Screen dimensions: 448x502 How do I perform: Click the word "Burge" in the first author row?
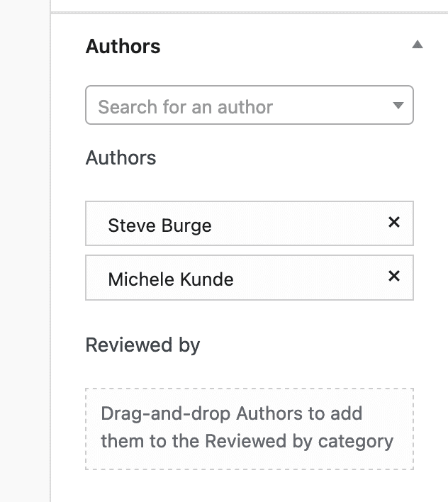tap(186, 226)
